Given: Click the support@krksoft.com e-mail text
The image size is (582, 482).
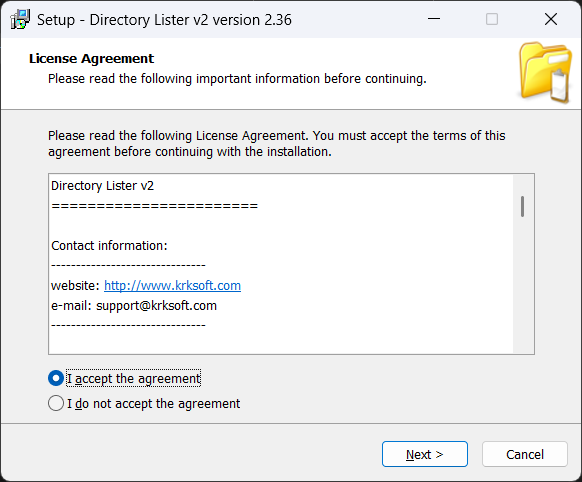Looking at the screenshot, I should [x=156, y=306].
